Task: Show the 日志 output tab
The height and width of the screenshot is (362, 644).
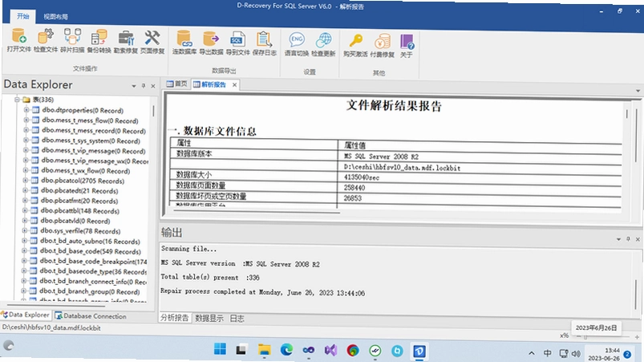Action: (x=237, y=319)
